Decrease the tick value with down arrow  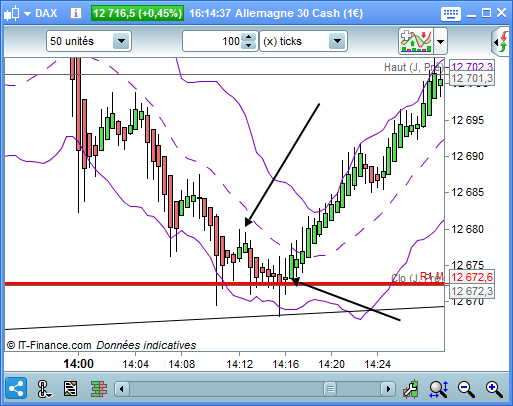(249, 45)
